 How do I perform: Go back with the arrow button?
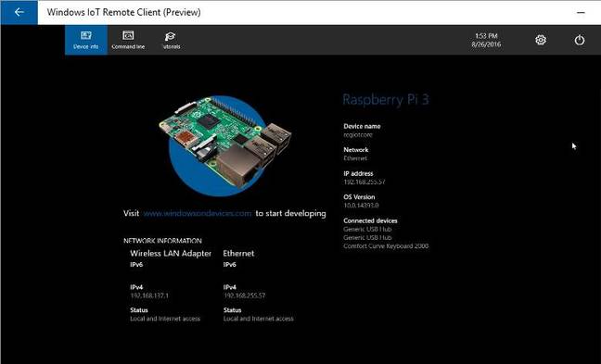click(x=19, y=12)
